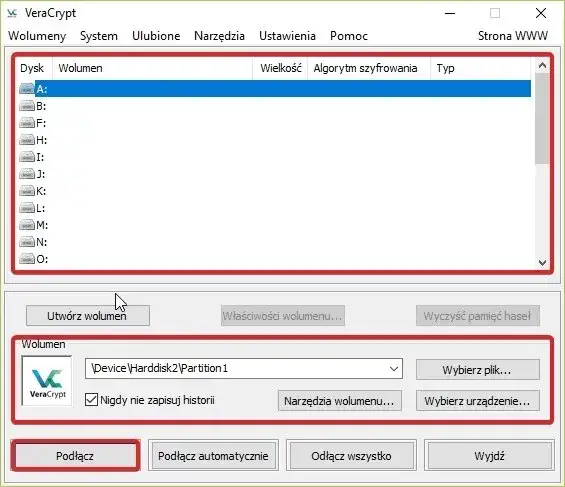Image resolution: width=565 pixels, height=487 pixels.
Task: Click the VeraCrypt title bar app icon
Action: point(12,13)
